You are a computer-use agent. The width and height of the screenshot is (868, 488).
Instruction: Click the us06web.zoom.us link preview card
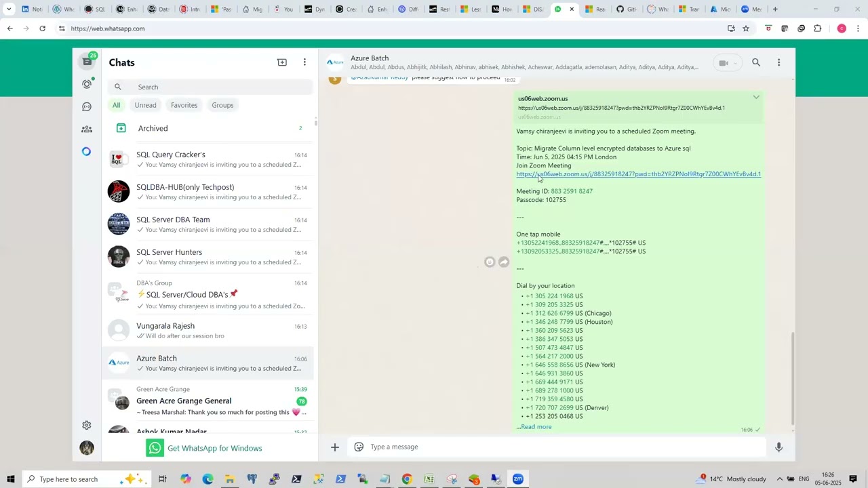click(x=639, y=107)
